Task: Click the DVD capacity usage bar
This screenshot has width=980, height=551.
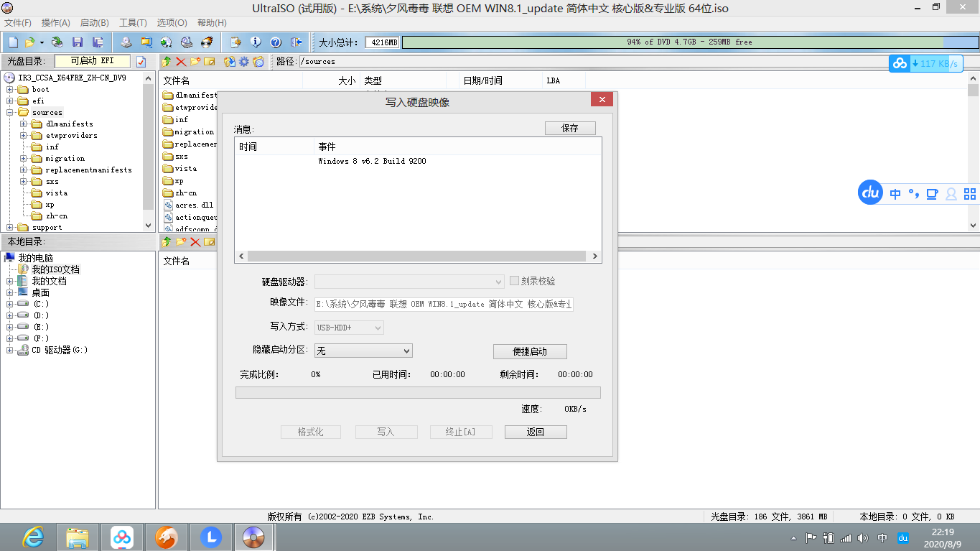Action: (x=689, y=42)
